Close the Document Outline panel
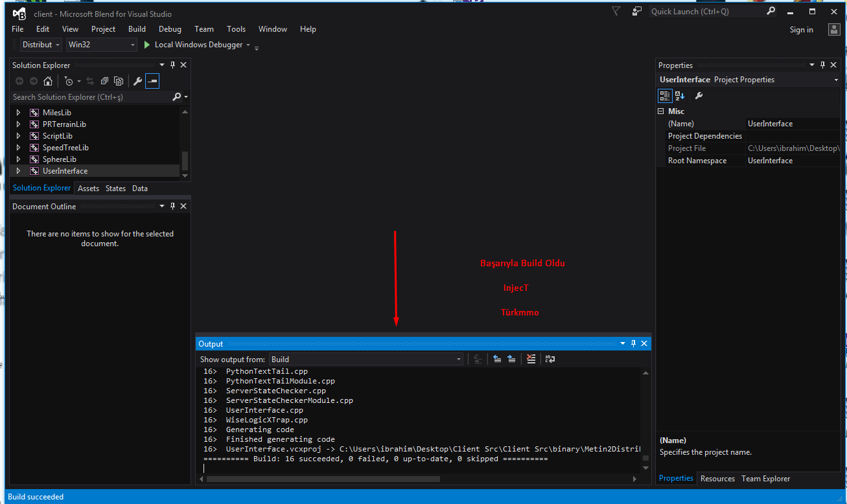Screen dimensions: 847x504 click(x=183, y=206)
